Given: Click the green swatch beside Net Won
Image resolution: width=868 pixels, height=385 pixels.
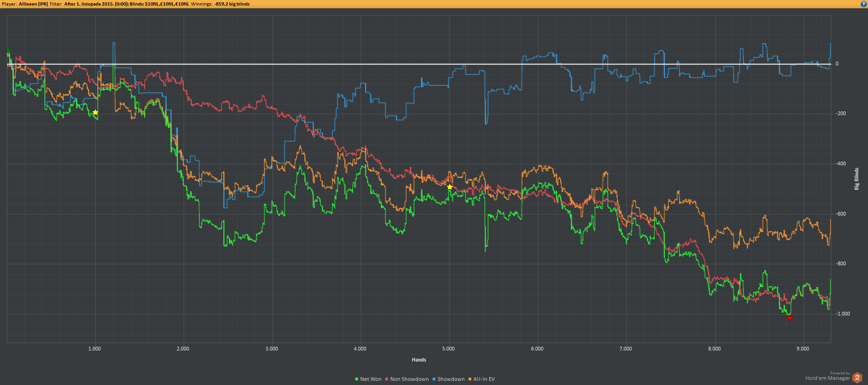Looking at the screenshot, I should pos(357,379).
